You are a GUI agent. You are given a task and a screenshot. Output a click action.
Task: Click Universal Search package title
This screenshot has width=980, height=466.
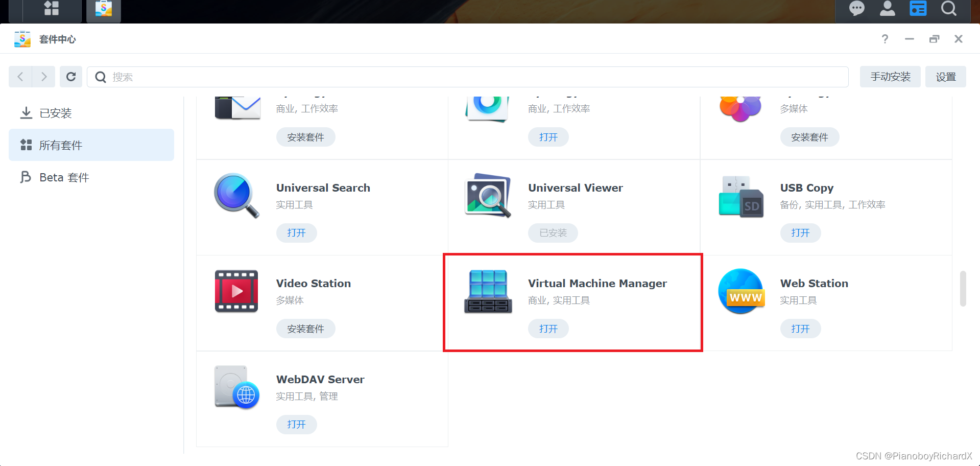pos(323,188)
